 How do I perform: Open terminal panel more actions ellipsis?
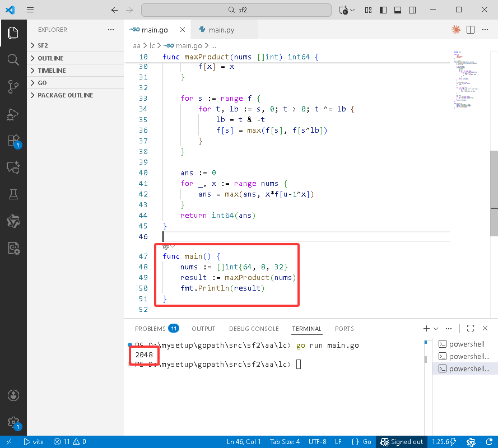click(x=449, y=328)
